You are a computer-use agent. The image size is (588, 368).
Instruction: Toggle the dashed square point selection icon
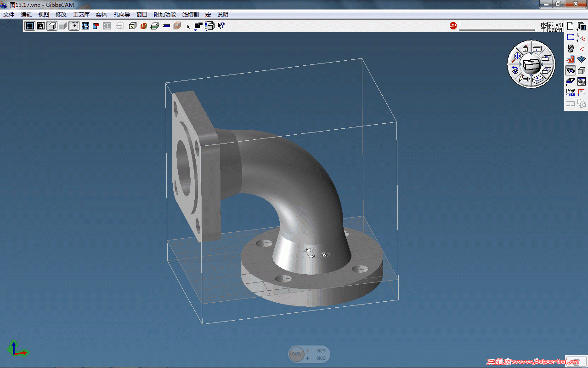74,26
